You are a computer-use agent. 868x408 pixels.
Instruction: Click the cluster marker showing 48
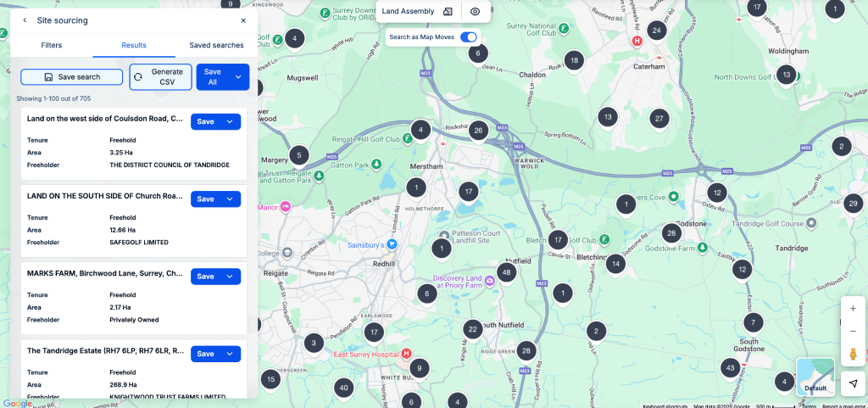point(507,272)
